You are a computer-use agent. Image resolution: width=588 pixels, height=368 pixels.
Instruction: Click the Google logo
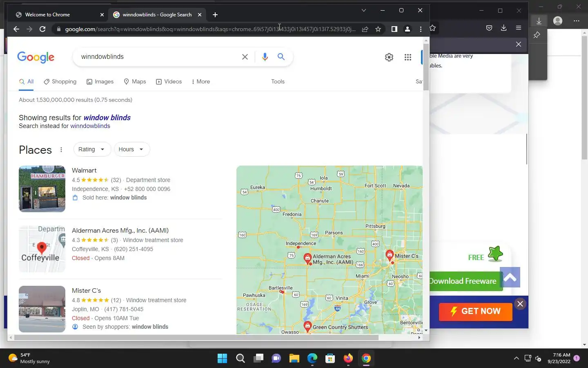[x=36, y=57]
